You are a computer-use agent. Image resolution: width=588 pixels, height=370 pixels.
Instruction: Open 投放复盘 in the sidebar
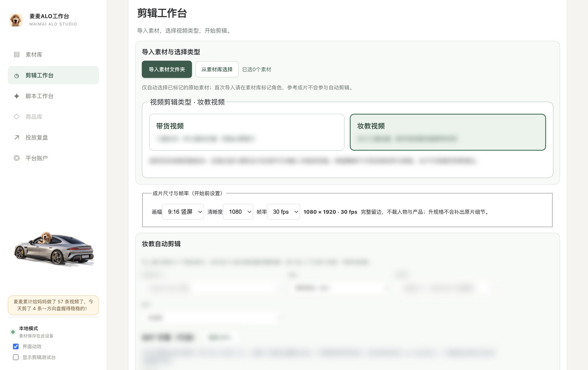pos(53,137)
